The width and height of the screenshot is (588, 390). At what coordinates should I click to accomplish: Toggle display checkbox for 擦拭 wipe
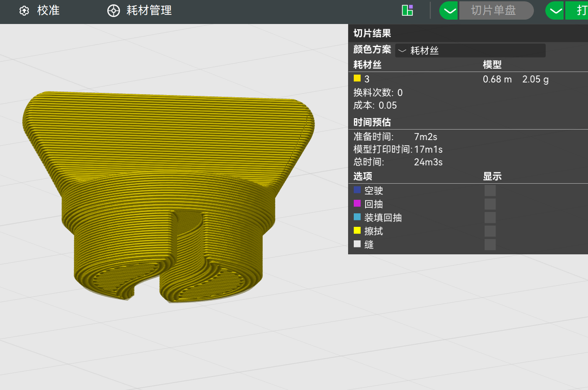[x=490, y=231]
